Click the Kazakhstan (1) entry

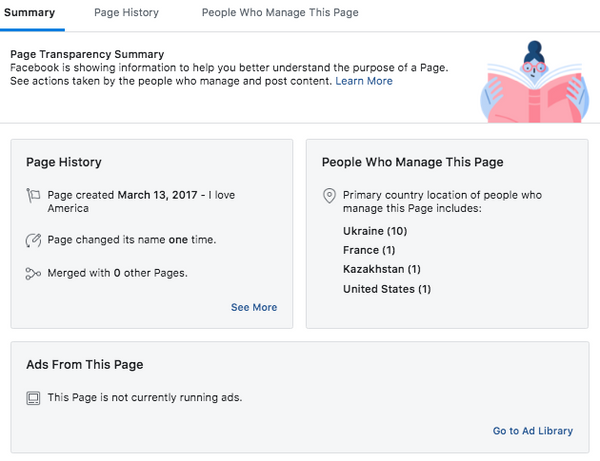pos(382,269)
